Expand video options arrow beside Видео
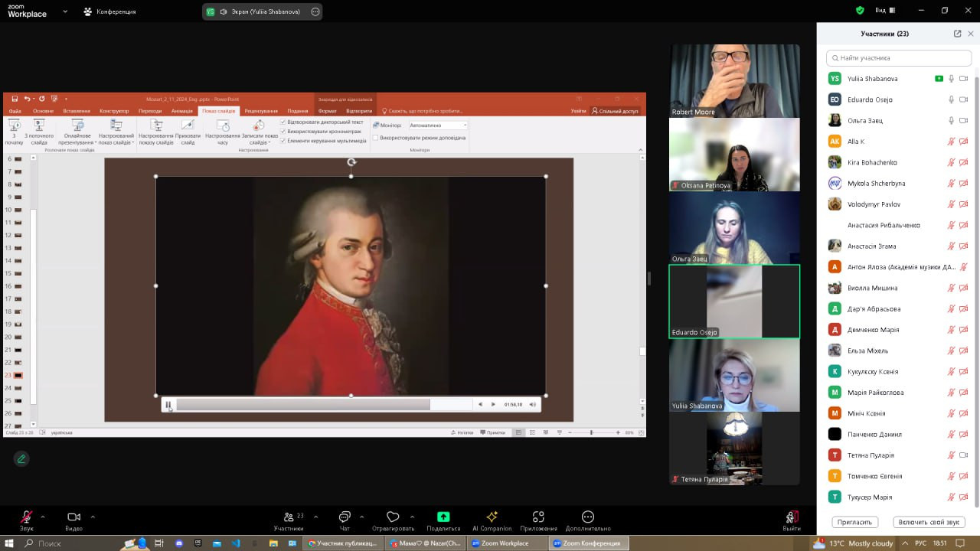 93,517
